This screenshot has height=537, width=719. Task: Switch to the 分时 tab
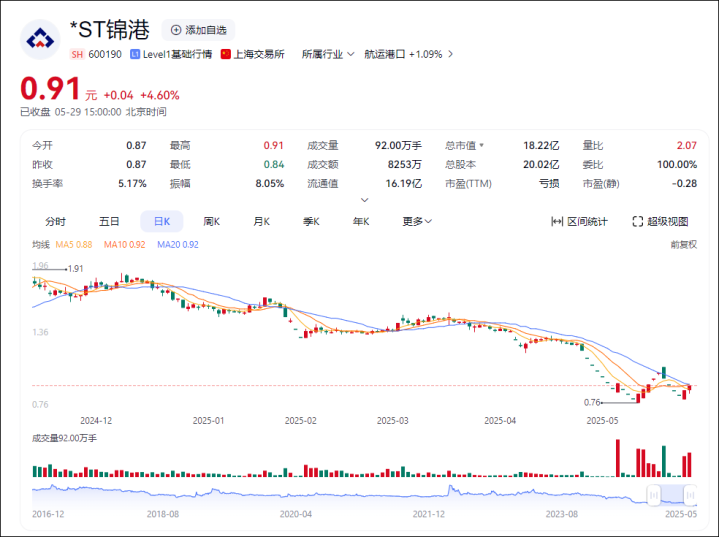[x=55, y=222]
